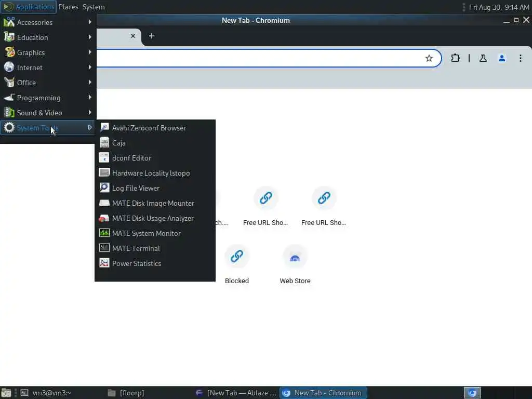Expand the Sound & Video submenu arrow

click(90, 112)
